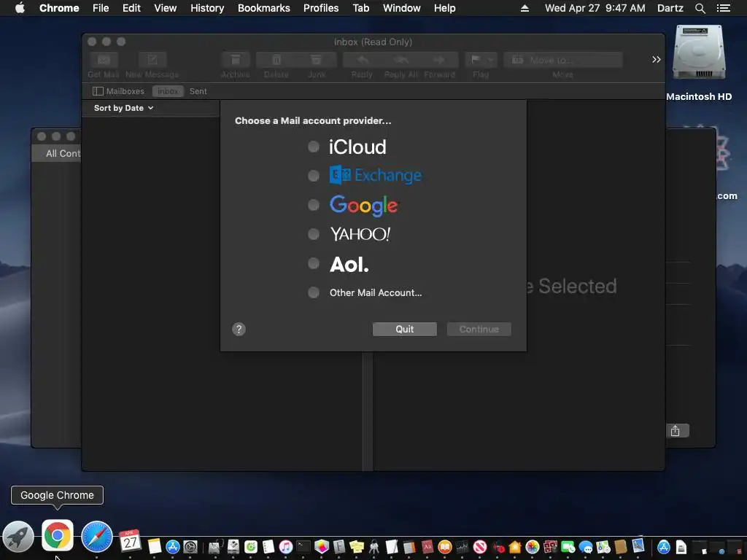
Task: Open the History menu
Action: tap(207, 8)
